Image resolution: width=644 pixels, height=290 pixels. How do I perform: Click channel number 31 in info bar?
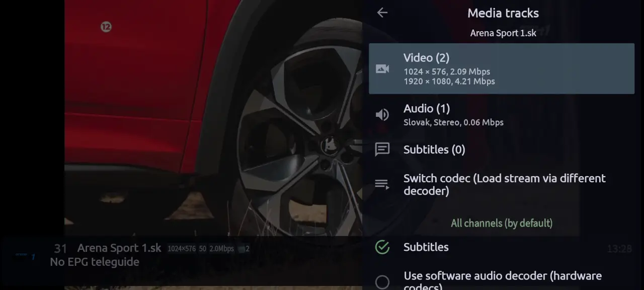(60, 248)
